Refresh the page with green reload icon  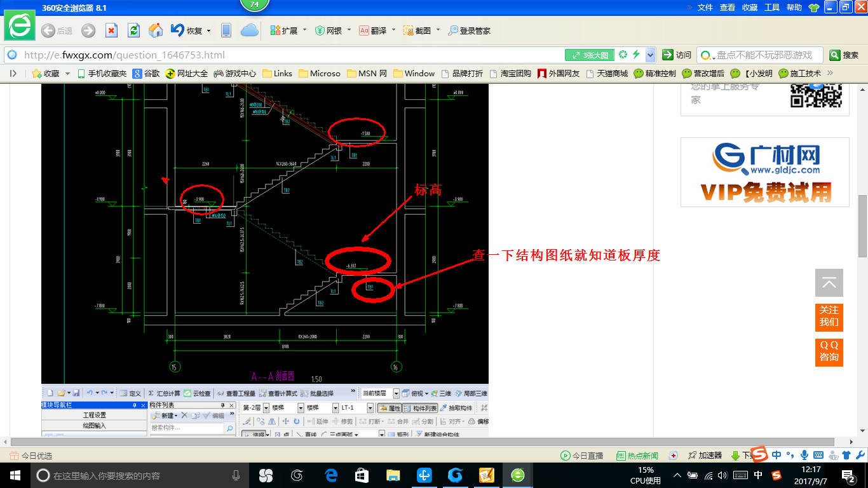point(133,30)
